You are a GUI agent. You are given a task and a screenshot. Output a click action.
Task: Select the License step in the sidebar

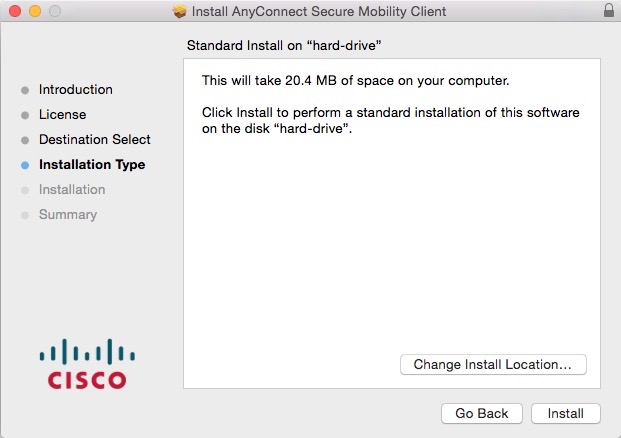62,115
